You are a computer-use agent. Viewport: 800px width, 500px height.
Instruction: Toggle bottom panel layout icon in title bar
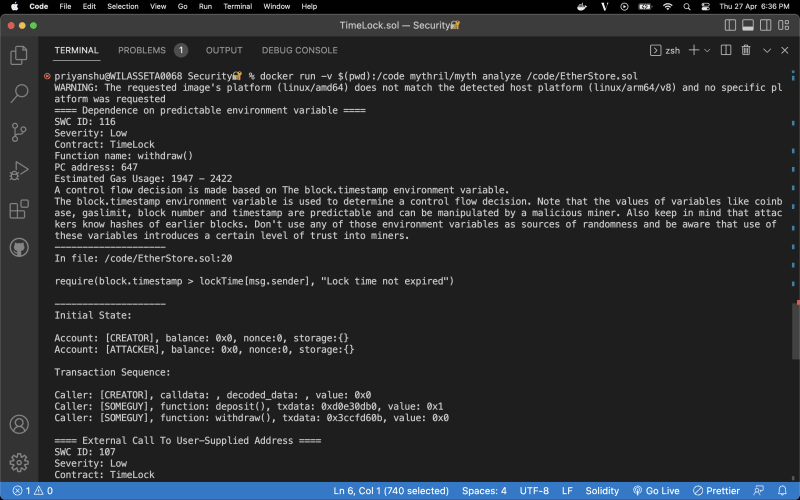[748, 25]
